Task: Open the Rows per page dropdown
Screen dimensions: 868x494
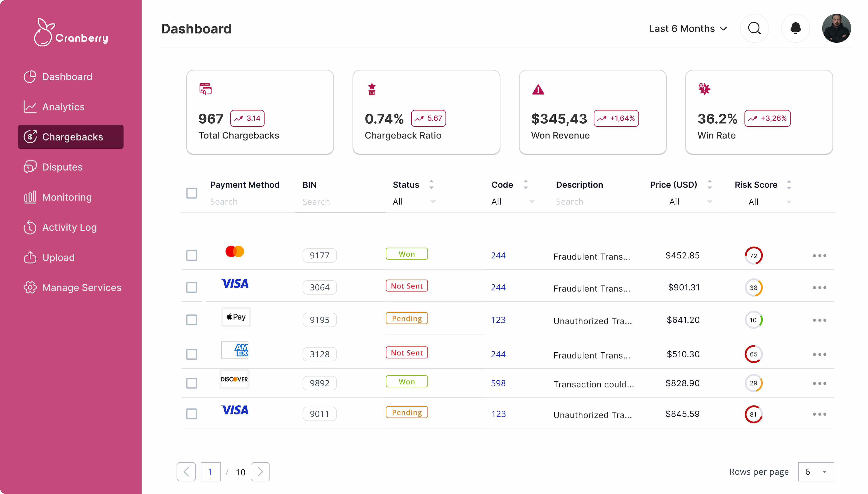Action: [x=816, y=472]
